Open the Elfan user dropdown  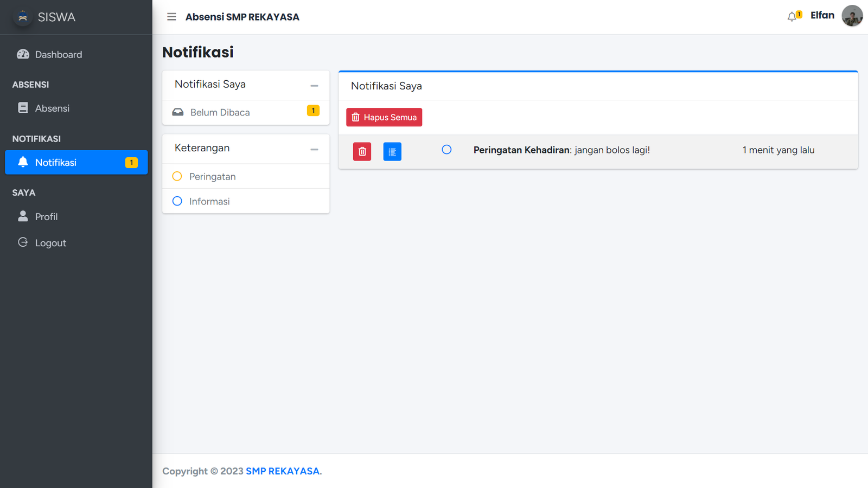pos(822,16)
